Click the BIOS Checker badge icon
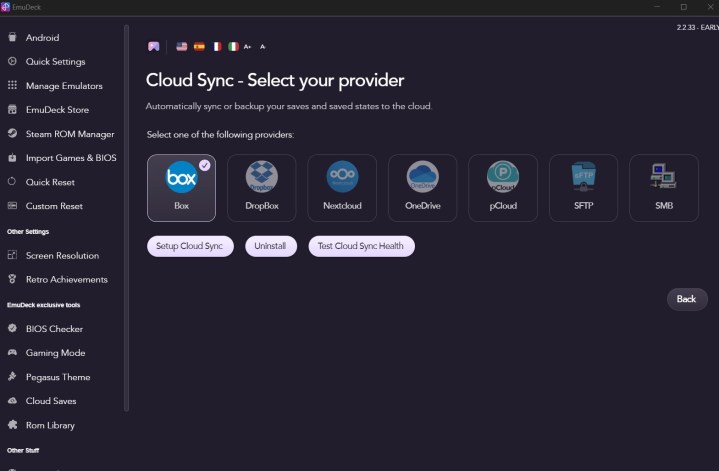The width and height of the screenshot is (719, 471). click(12, 328)
